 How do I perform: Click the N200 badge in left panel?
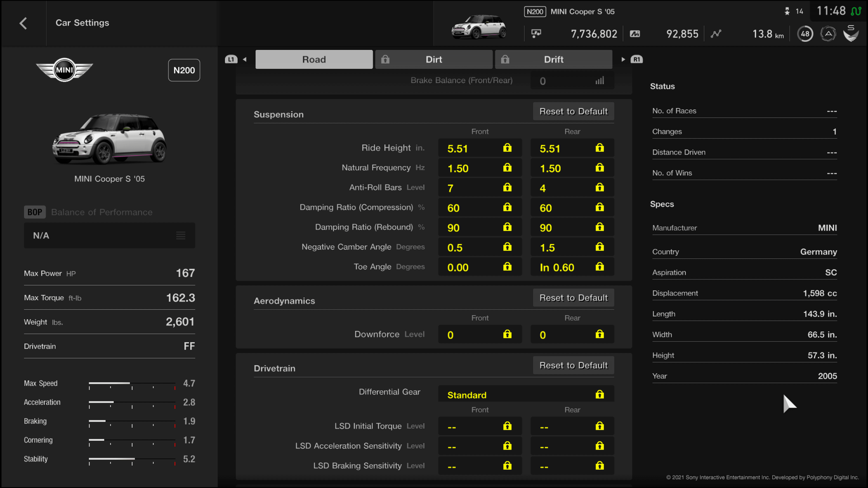(184, 70)
